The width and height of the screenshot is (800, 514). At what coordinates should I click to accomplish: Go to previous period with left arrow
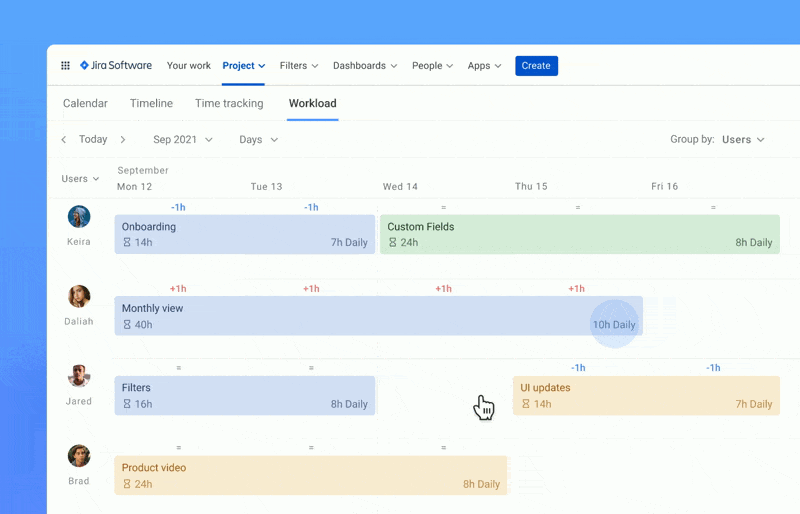(64, 140)
